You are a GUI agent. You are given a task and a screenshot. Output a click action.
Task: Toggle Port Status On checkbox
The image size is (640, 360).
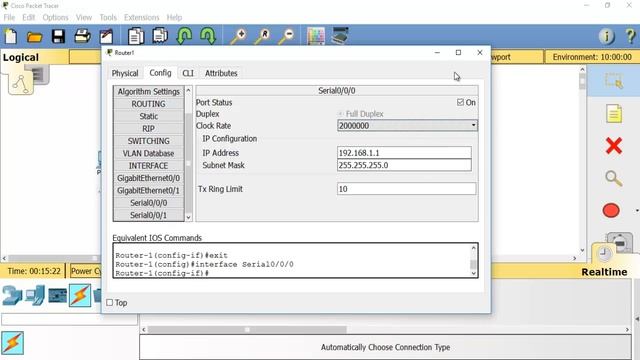[x=460, y=102]
